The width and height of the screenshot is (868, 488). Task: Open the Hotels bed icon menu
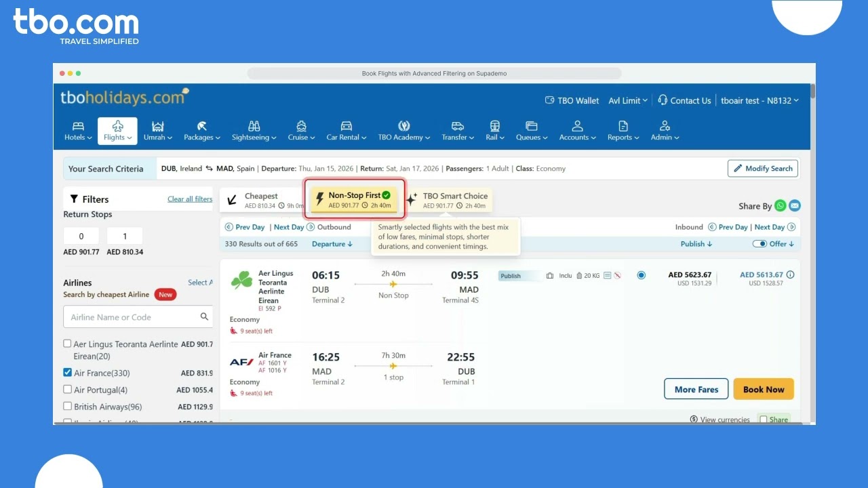point(78,131)
